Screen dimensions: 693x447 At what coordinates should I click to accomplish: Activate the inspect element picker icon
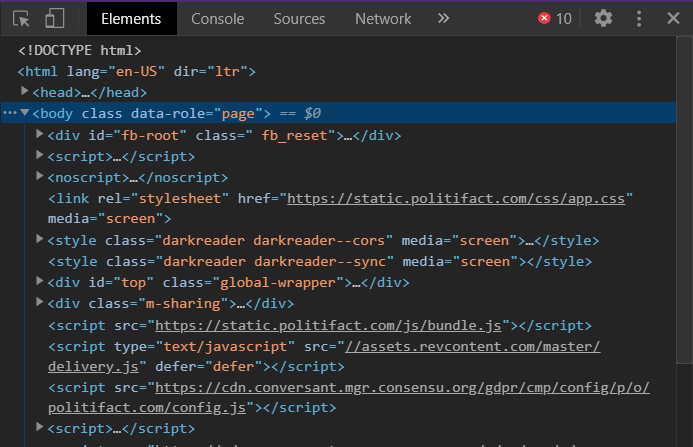click(x=21, y=19)
